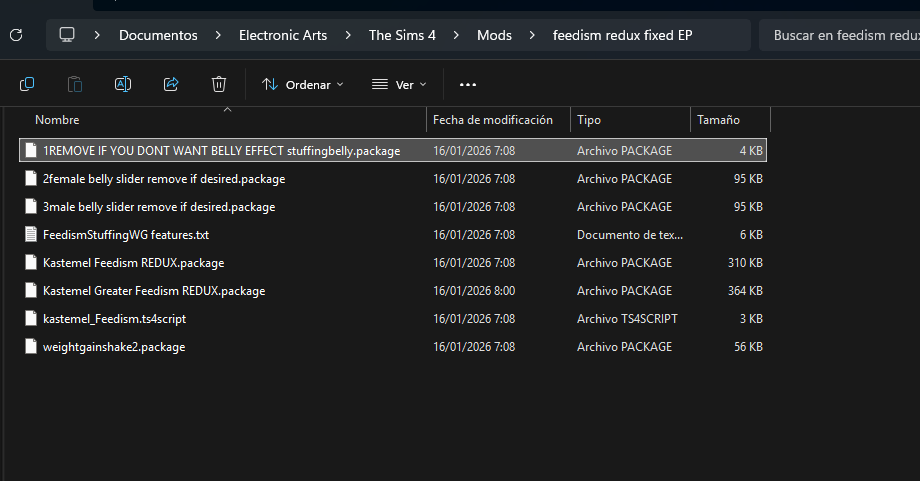Click the Copy icon in the toolbar
The image size is (920, 481).
27,84
